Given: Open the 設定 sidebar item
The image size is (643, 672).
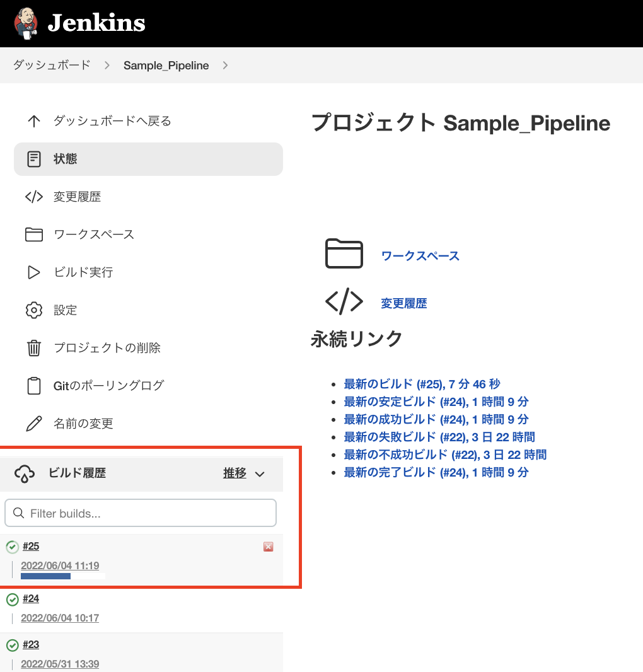Looking at the screenshot, I should (65, 310).
